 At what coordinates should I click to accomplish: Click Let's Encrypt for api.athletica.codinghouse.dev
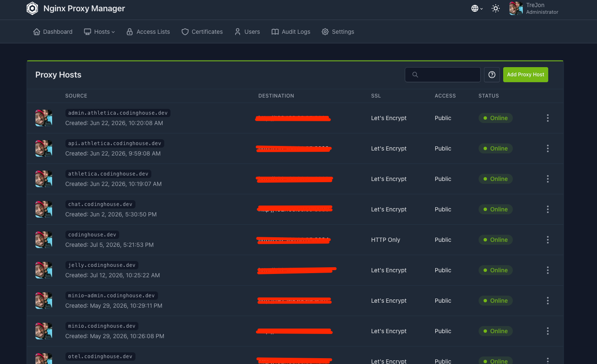point(389,148)
